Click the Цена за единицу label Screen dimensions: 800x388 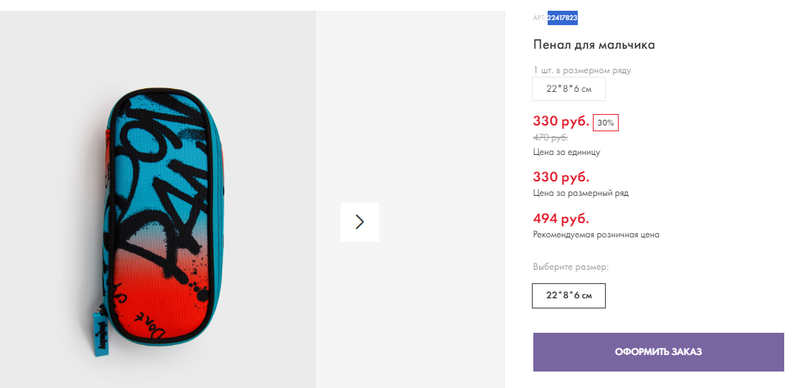click(x=566, y=152)
